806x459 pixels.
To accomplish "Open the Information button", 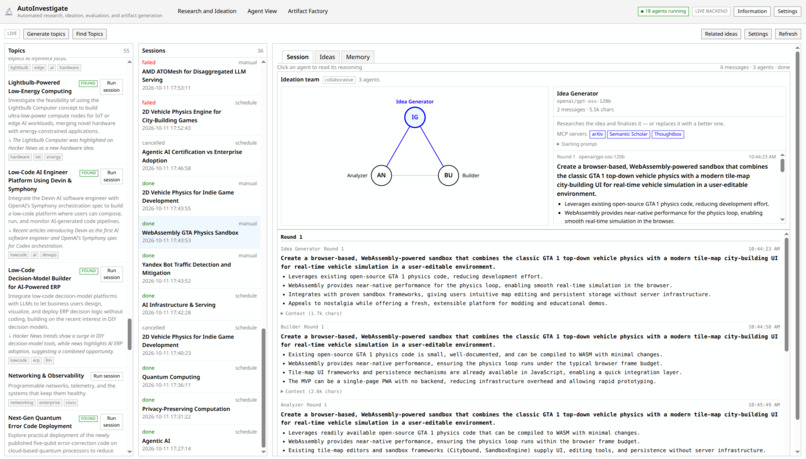I will [752, 11].
